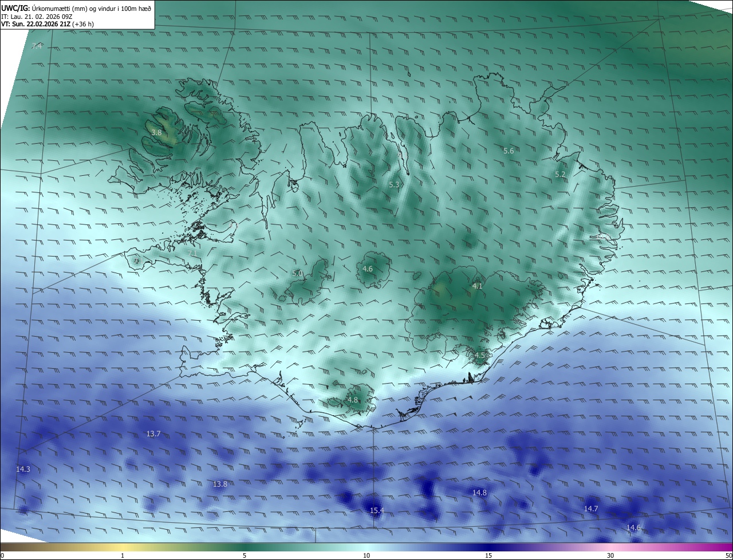Click the 4.1 value on the large glacier
Screen dimensions: 733x560
tap(478, 286)
